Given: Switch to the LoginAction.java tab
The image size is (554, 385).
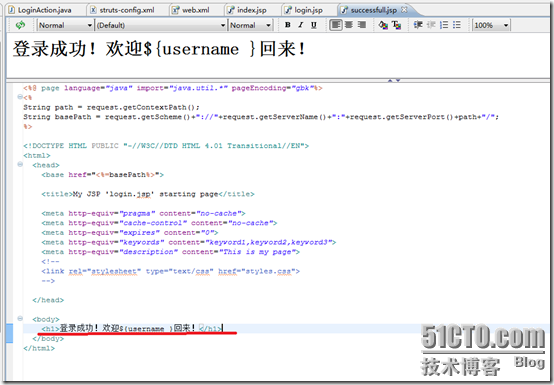Looking at the screenshot, I should coord(40,10).
